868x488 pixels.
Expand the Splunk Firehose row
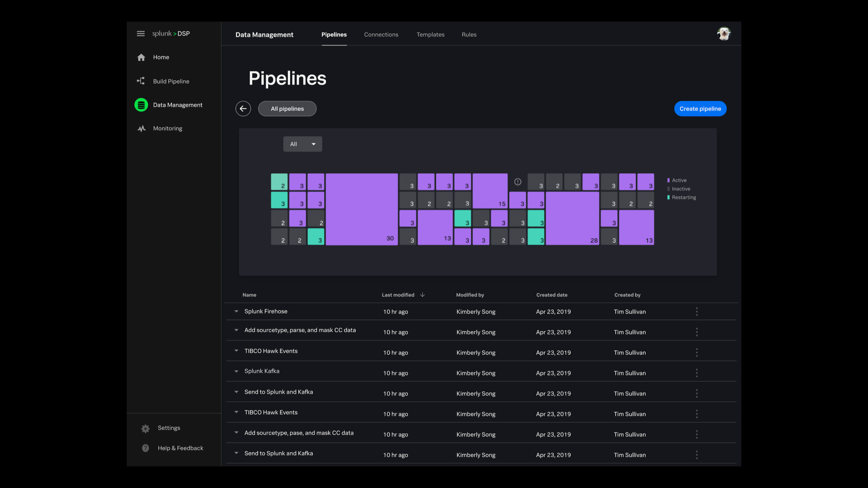point(236,311)
